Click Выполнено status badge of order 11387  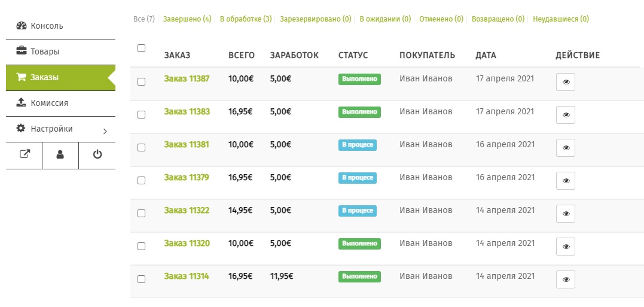359,79
